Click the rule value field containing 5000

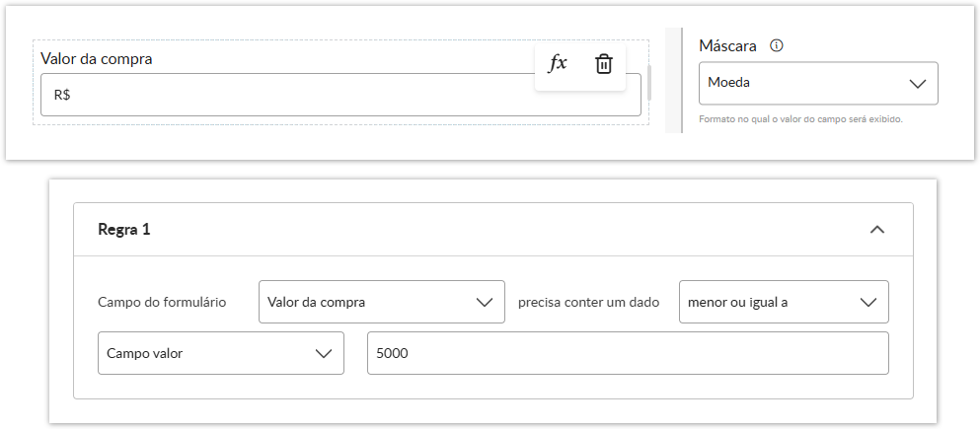[x=627, y=353]
